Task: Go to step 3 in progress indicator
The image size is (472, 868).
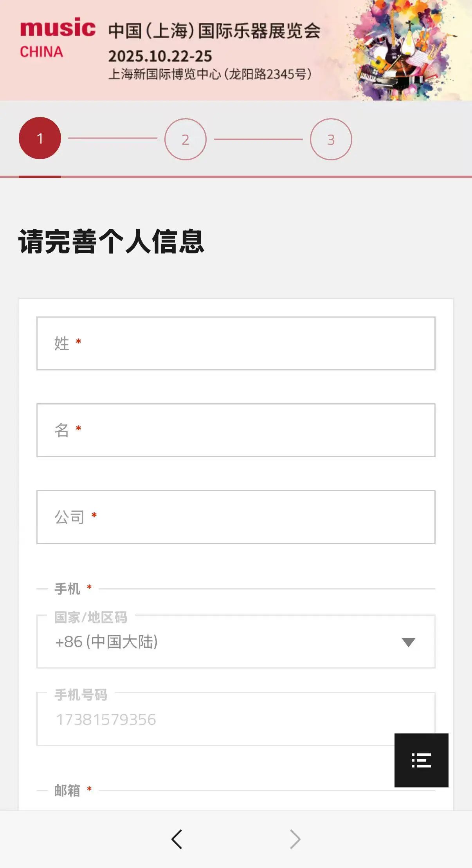Action: pyautogui.click(x=331, y=139)
